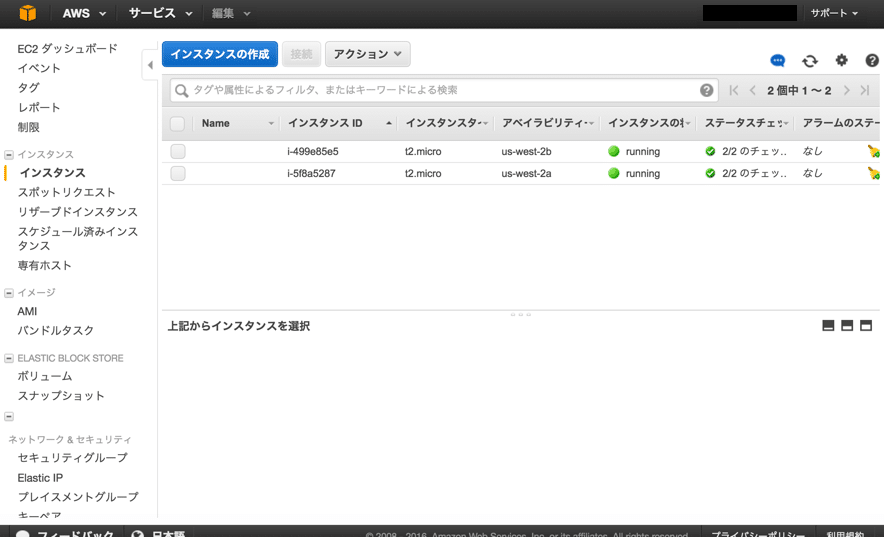Open スケジュール済みインスタンス in sidebar

pos(78,238)
